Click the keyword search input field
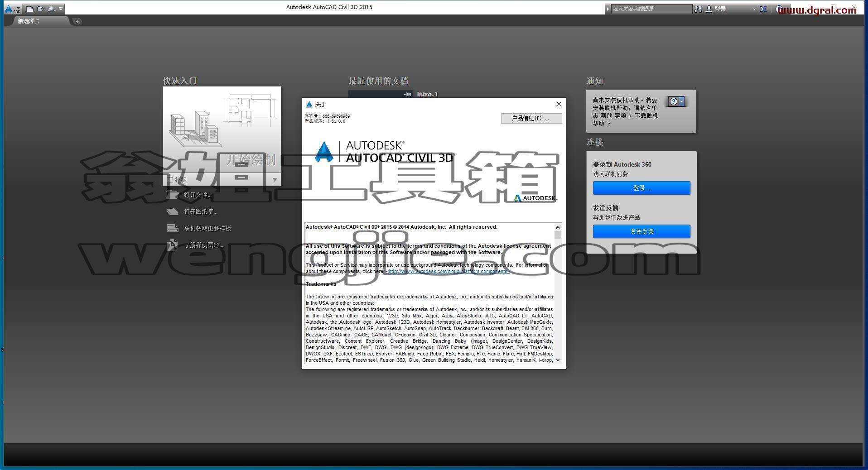The image size is (868, 470). (x=651, y=9)
